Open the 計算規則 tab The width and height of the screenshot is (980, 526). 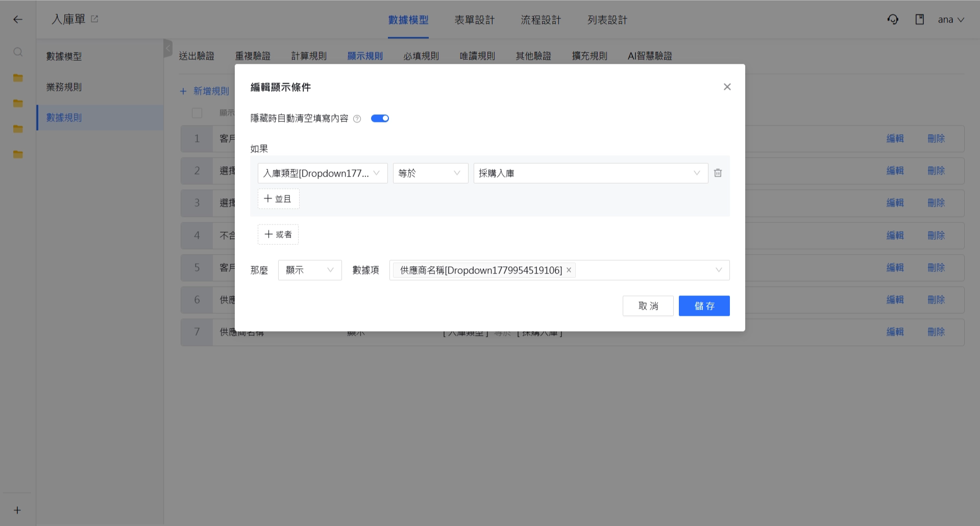point(309,56)
